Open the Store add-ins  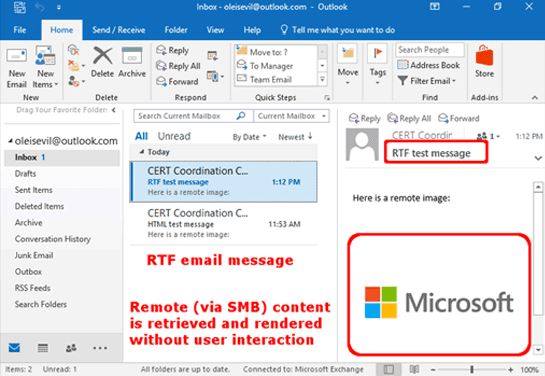[x=485, y=62]
